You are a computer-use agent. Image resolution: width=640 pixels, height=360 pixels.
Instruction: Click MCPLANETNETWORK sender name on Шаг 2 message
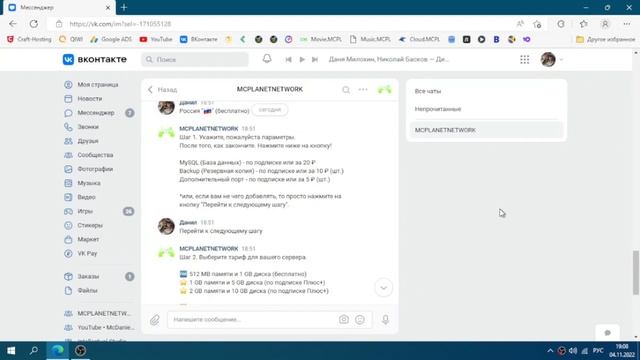(x=209, y=249)
